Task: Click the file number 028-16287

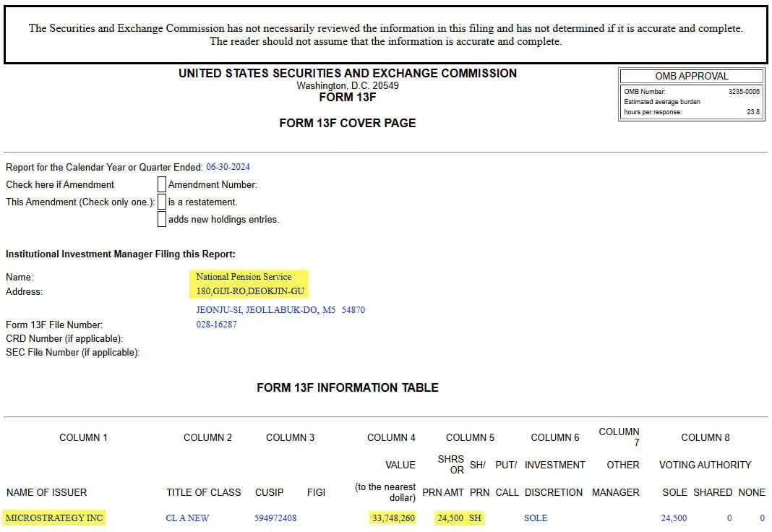Action: [x=217, y=325]
